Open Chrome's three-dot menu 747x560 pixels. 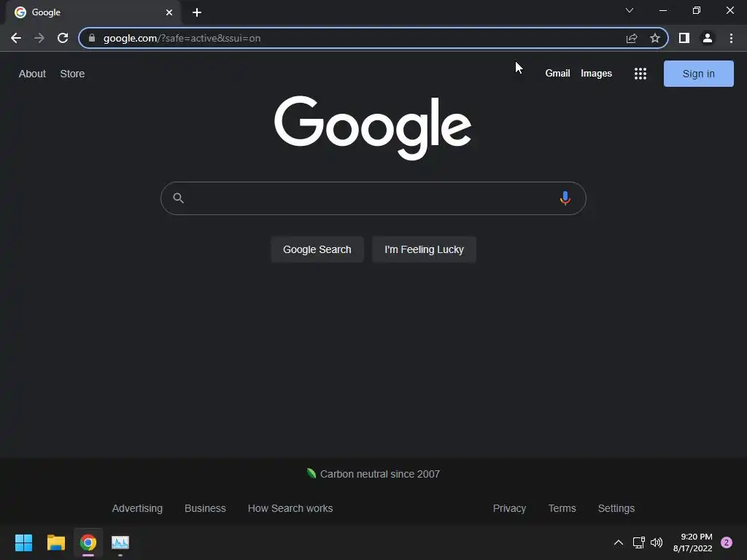coord(731,38)
